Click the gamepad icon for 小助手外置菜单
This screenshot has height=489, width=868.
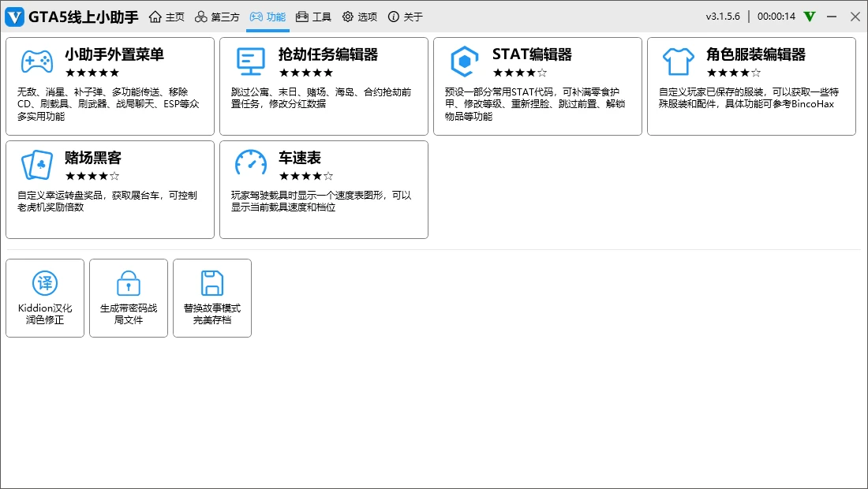click(37, 62)
